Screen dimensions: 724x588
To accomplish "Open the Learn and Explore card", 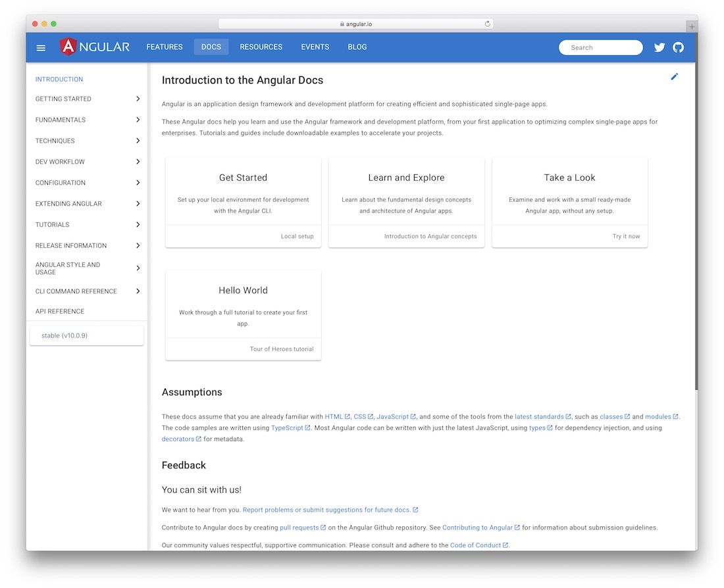I will tap(406, 202).
